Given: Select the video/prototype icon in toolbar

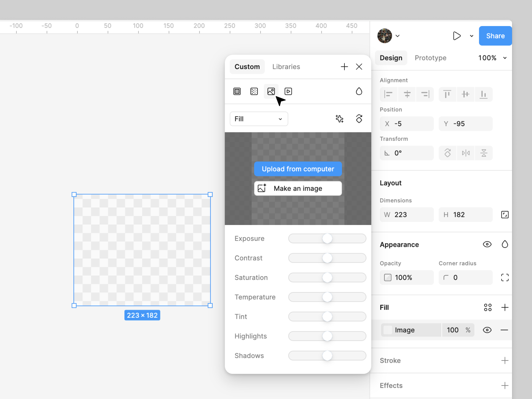Looking at the screenshot, I should (x=288, y=91).
